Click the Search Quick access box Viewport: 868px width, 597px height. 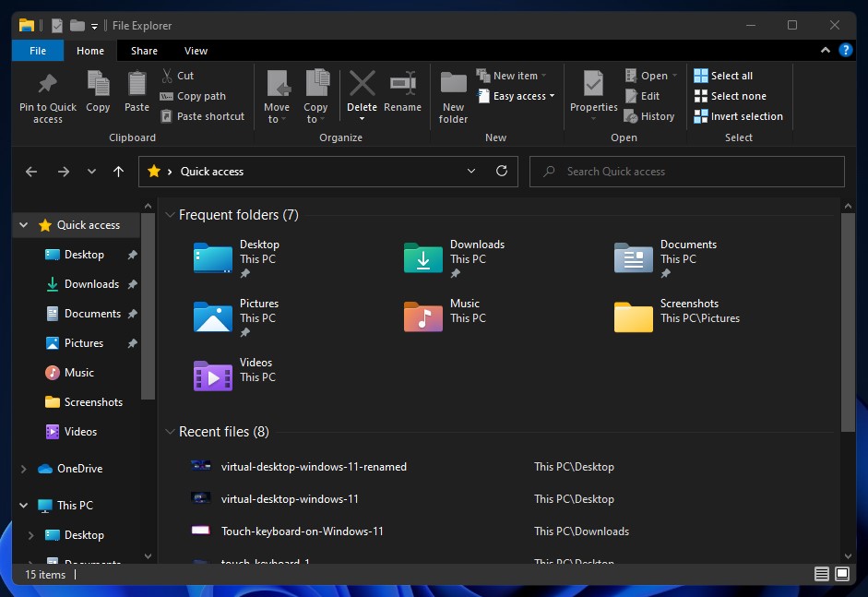687,172
